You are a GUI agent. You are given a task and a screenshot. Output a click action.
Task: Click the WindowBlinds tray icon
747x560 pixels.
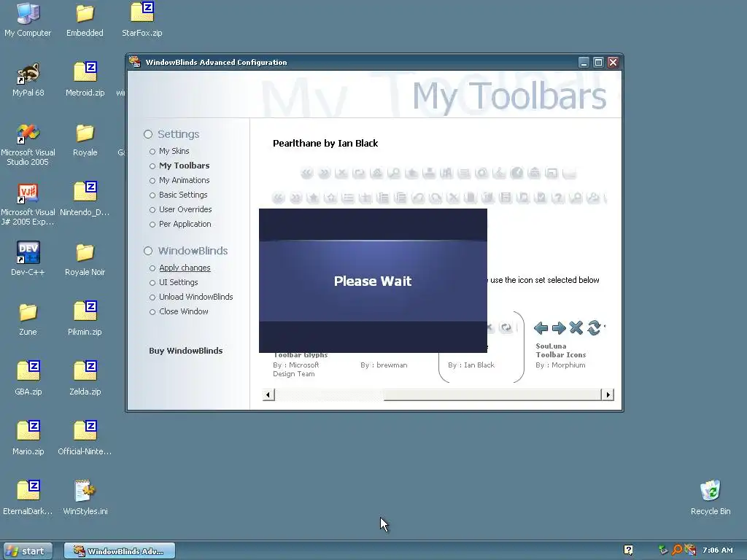point(690,550)
